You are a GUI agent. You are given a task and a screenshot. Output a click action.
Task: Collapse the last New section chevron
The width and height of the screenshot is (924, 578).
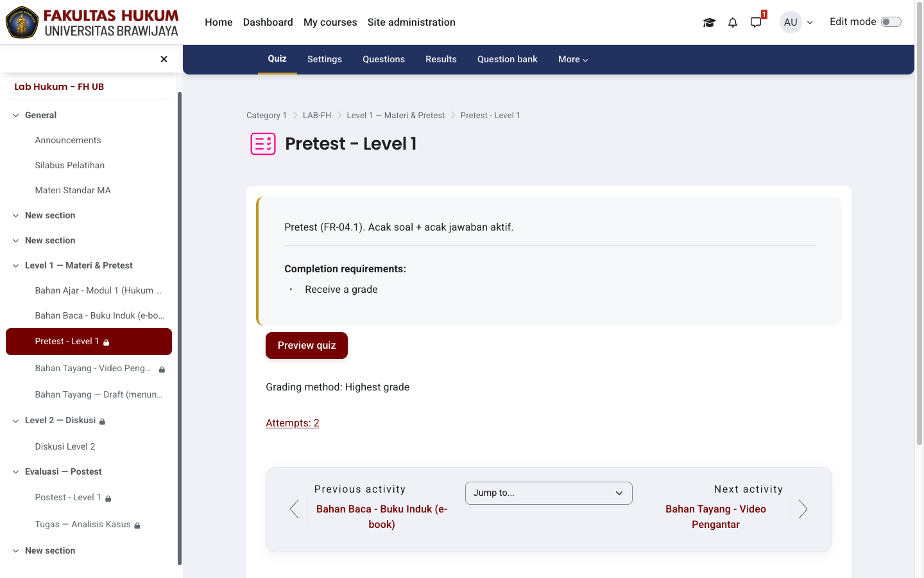(15, 551)
